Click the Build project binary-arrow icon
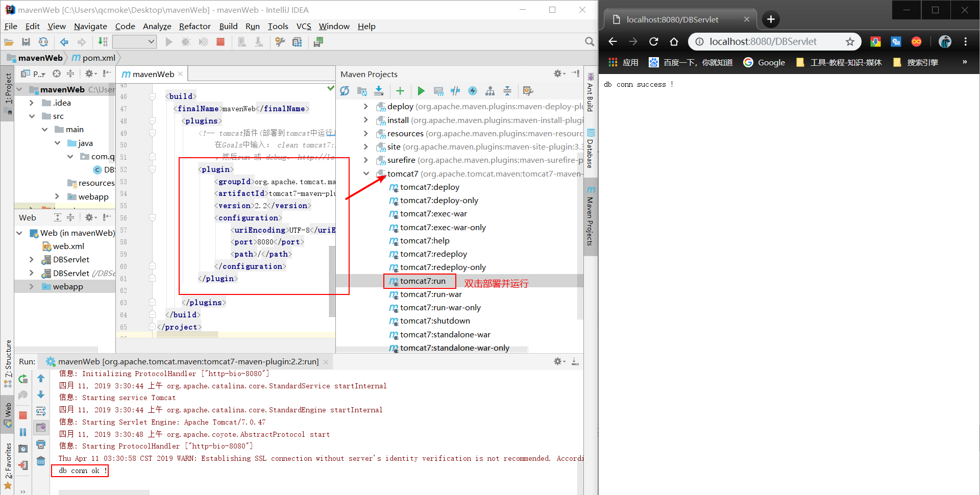Image resolution: width=980 pixels, height=495 pixels. point(103,42)
